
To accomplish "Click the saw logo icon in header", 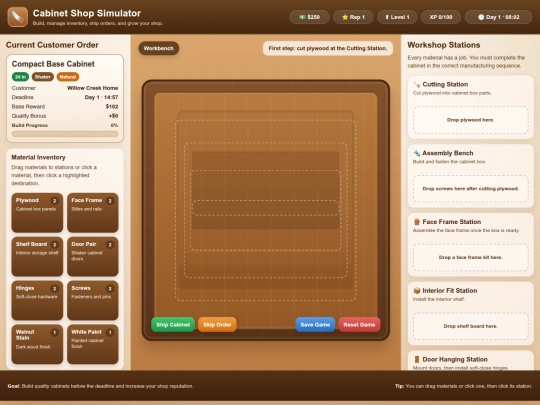I will [18, 17].
